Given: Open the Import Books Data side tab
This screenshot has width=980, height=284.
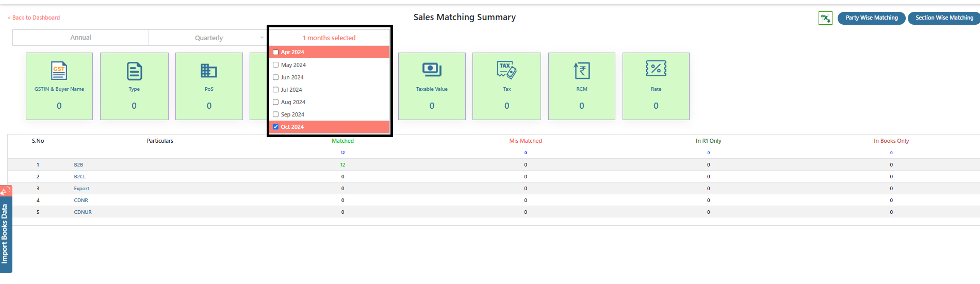Looking at the screenshot, I should click(x=6, y=233).
